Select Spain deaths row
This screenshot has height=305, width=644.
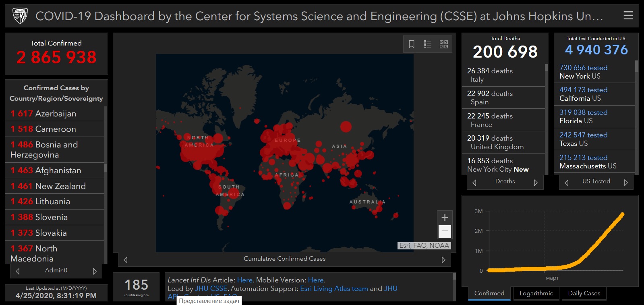click(503, 98)
